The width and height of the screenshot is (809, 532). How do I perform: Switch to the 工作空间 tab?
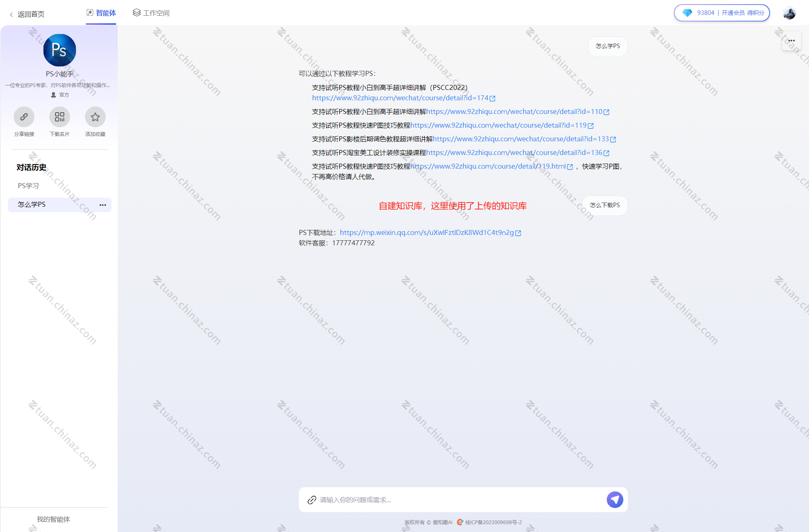151,13
